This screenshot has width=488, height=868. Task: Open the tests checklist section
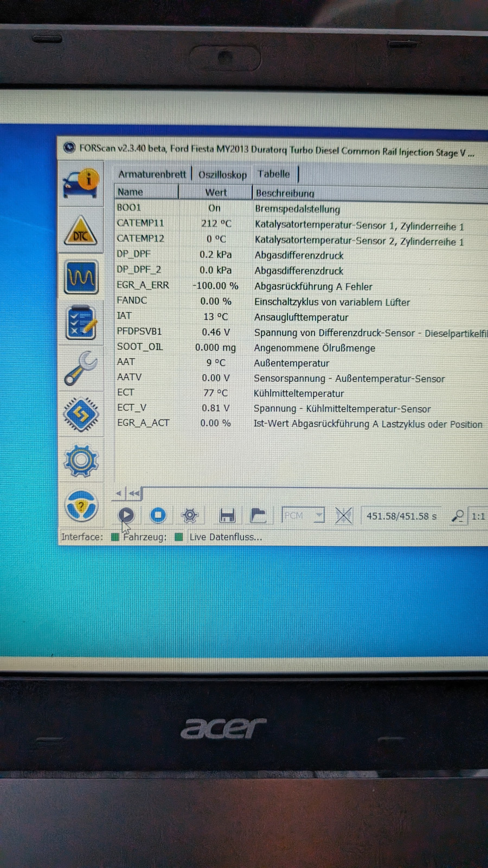tap(81, 323)
